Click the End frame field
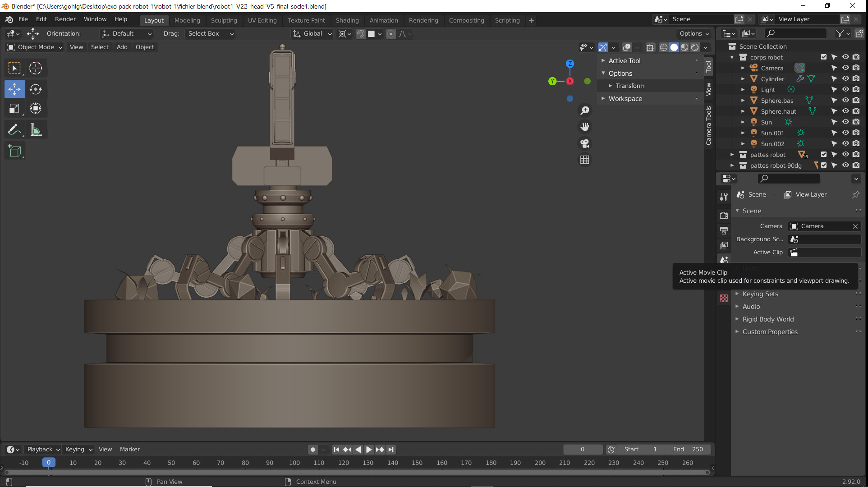Image resolution: width=868 pixels, height=487 pixels. click(688, 449)
